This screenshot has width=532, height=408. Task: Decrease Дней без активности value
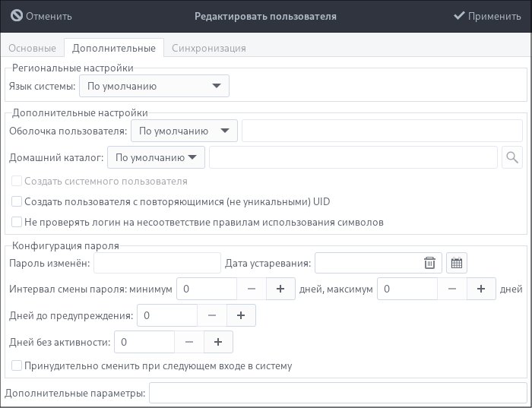point(189,342)
